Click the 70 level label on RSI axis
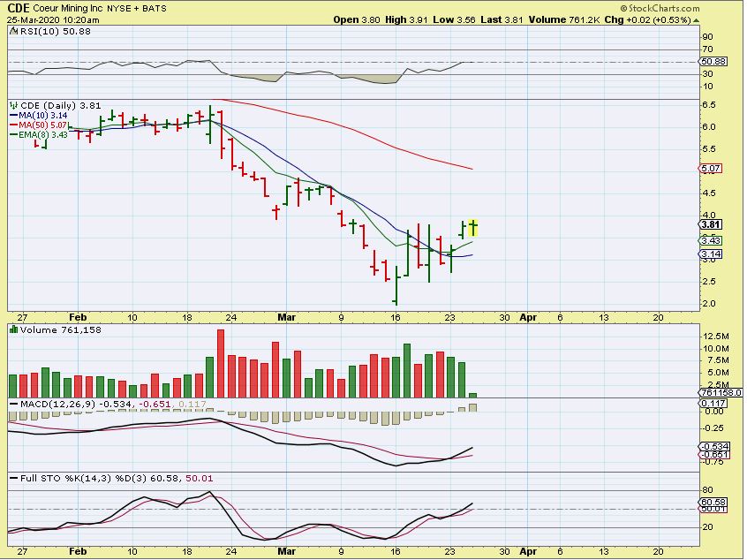This screenshot has width=747, height=560. click(707, 49)
